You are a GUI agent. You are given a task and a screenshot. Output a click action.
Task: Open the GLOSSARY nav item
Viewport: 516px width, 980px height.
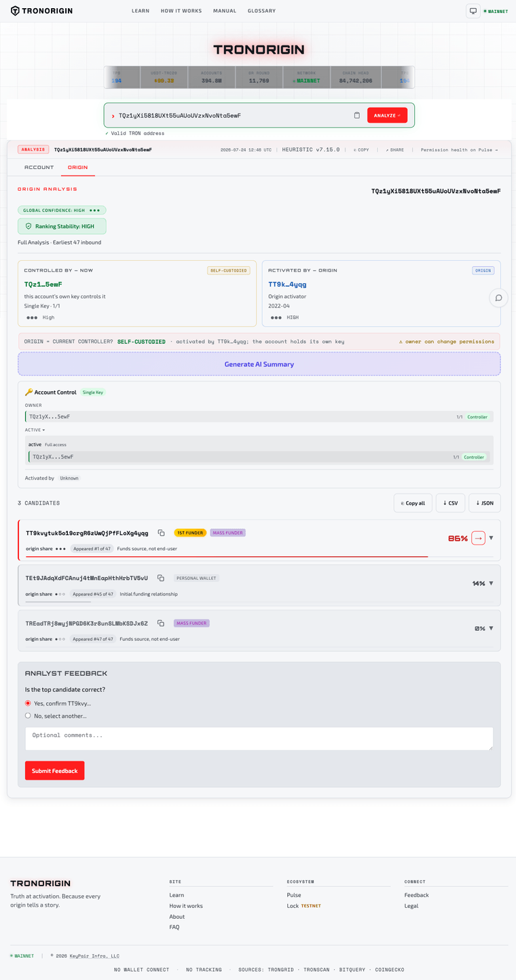coord(261,11)
